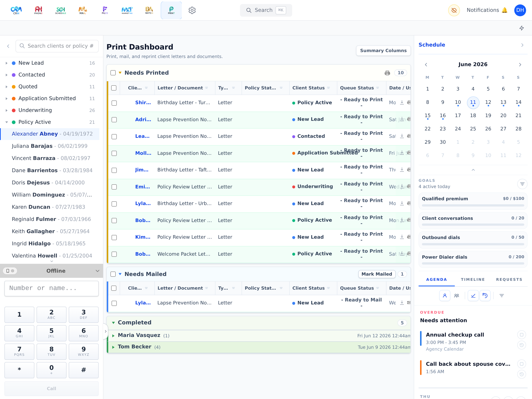Open the Batch app icon
This screenshot has height=399, width=532.
tap(149, 10)
